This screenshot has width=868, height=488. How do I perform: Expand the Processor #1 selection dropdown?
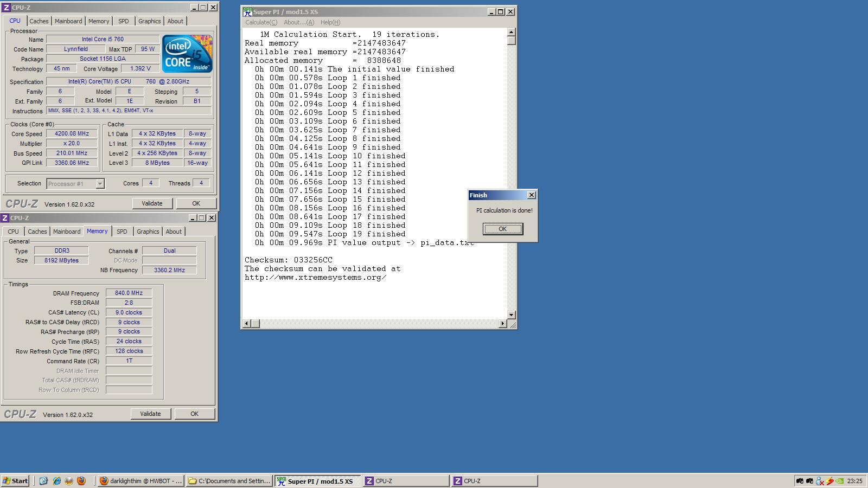pos(100,184)
